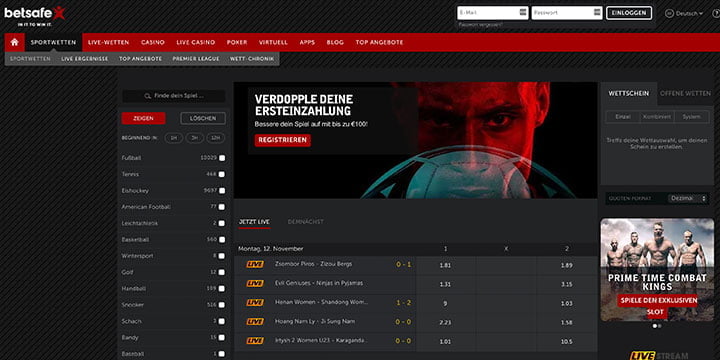Viewport: 720px width, 360px height.
Task: Select Wett-Chronik submenu item
Action: pyautogui.click(x=252, y=59)
